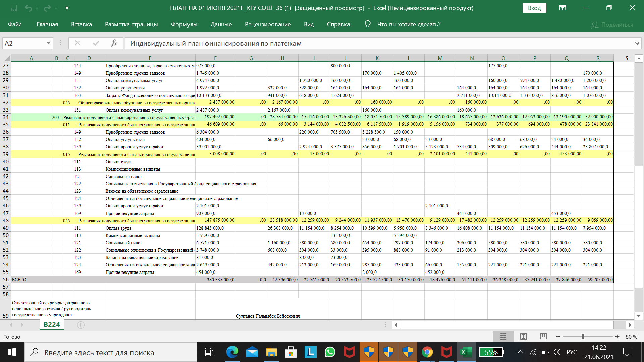Click the ribbon display options icon
This screenshot has height=362, width=644.
tap(562, 8)
